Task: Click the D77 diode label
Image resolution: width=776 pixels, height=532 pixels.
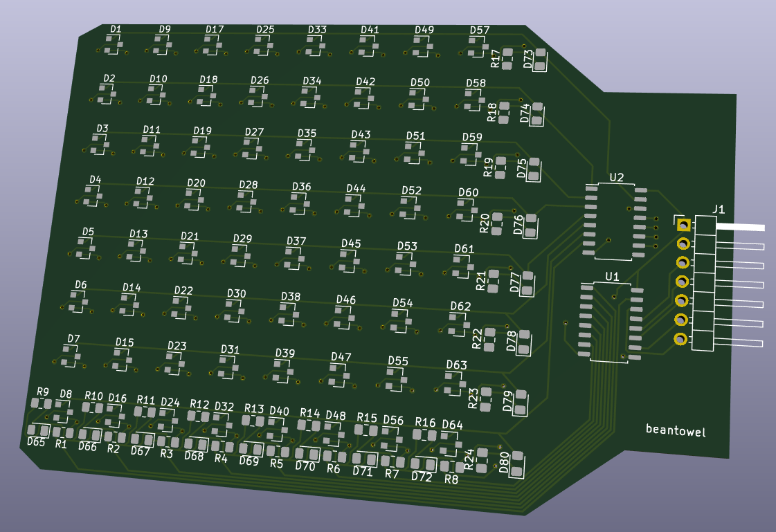Action: point(515,282)
